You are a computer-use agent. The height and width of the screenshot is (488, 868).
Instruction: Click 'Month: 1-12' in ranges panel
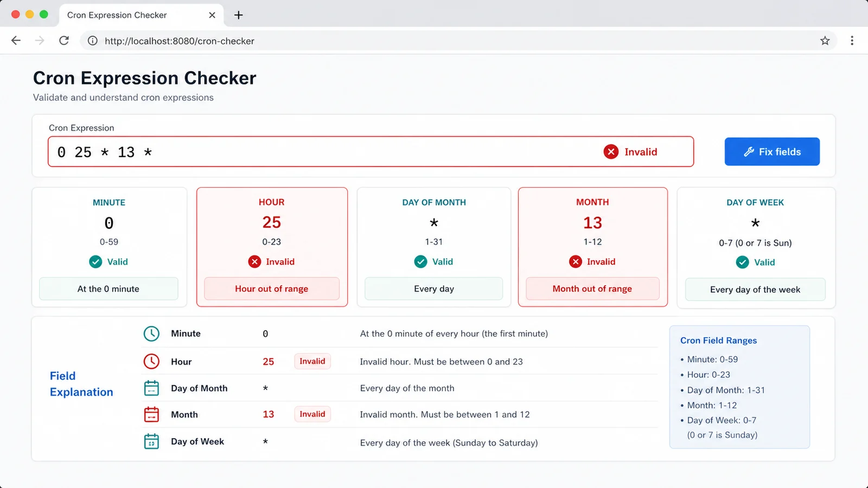pos(712,405)
